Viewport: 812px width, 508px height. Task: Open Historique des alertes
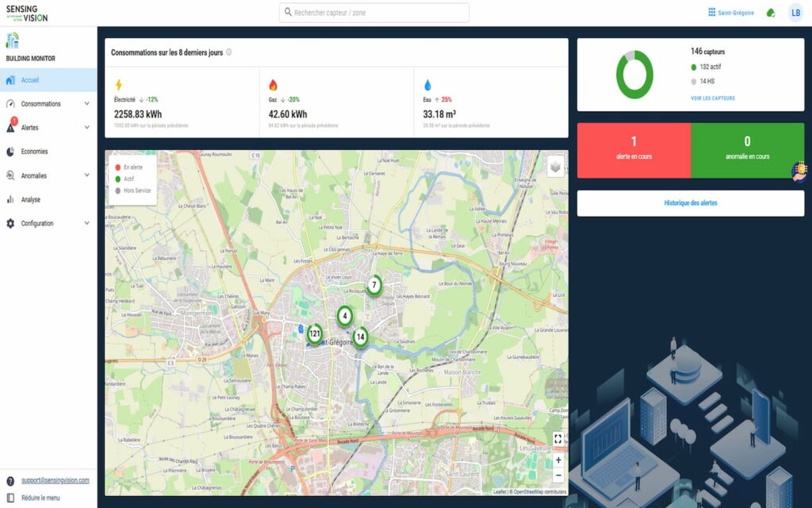tap(691, 203)
